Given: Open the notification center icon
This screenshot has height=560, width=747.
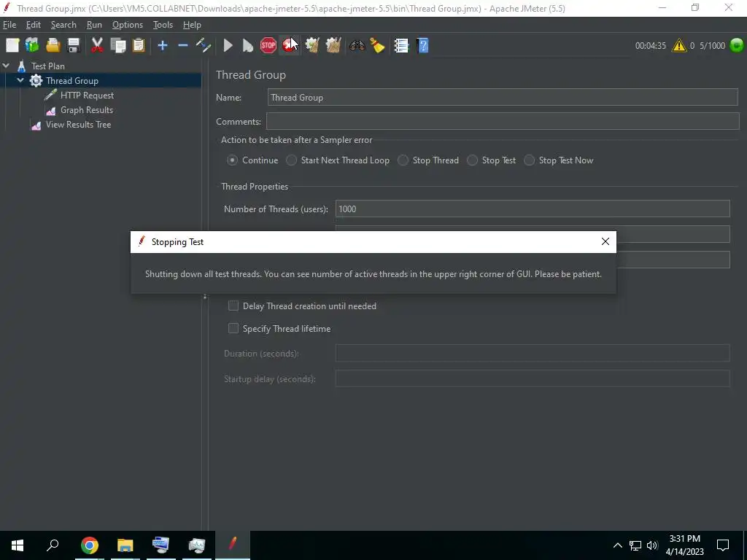Looking at the screenshot, I should coord(723,545).
